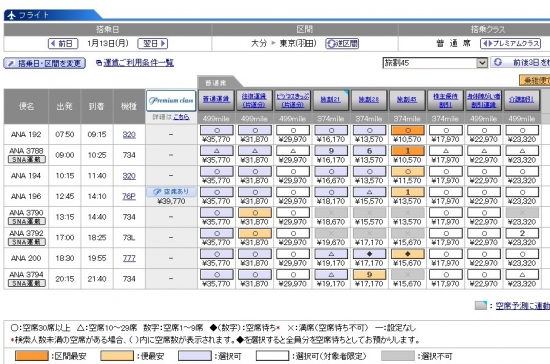Viewport: 550px width, 364px height.
Task: Click the 選択可 lavender legend swatch
Action: pyautogui.click(x=195, y=356)
